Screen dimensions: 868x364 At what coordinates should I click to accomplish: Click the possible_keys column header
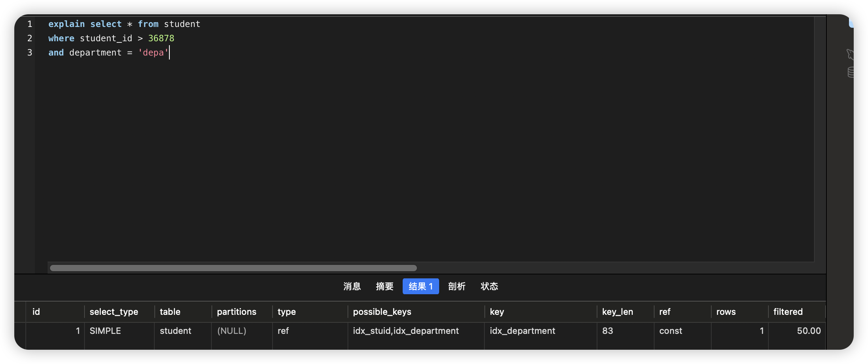[x=416, y=312]
